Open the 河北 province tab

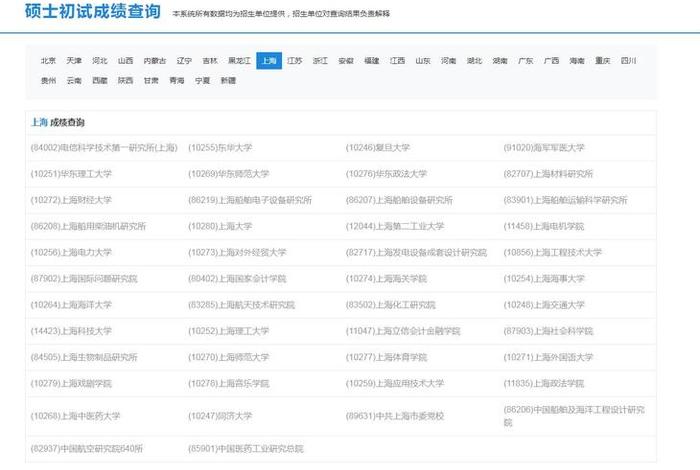tap(100, 61)
